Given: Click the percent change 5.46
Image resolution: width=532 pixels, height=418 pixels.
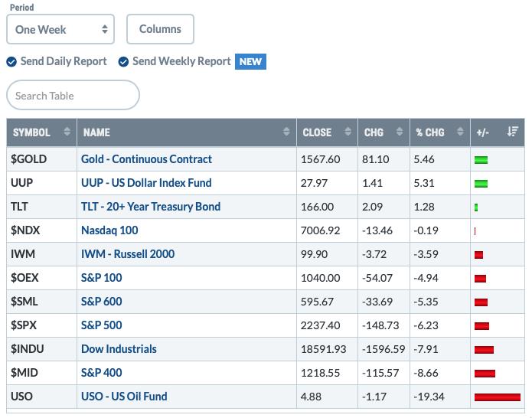Looking at the screenshot, I should (x=424, y=159).
